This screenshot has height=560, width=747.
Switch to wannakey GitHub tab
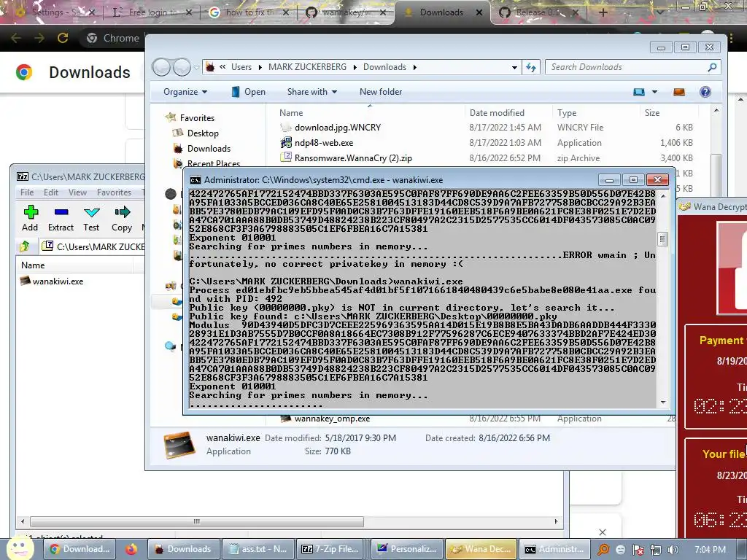(x=345, y=12)
